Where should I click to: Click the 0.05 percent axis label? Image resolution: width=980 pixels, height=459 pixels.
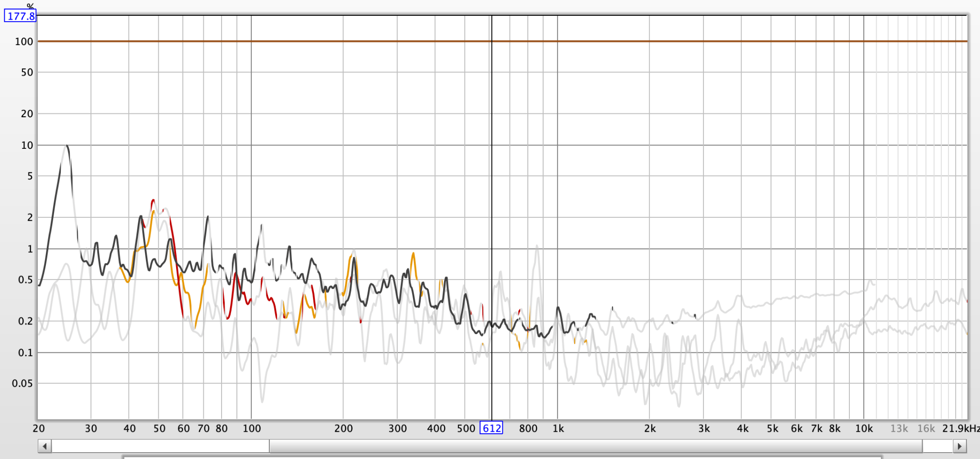[x=22, y=383]
